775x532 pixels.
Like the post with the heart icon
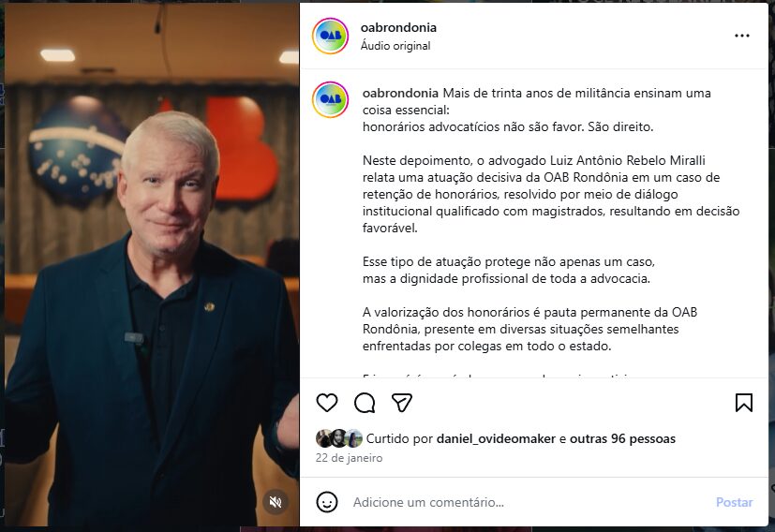pyautogui.click(x=327, y=403)
